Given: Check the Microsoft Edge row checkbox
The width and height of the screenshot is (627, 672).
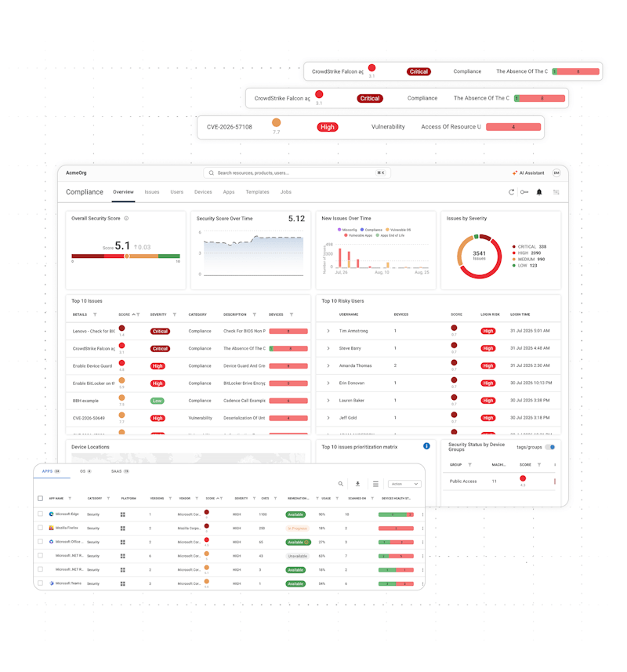Looking at the screenshot, I should [40, 514].
